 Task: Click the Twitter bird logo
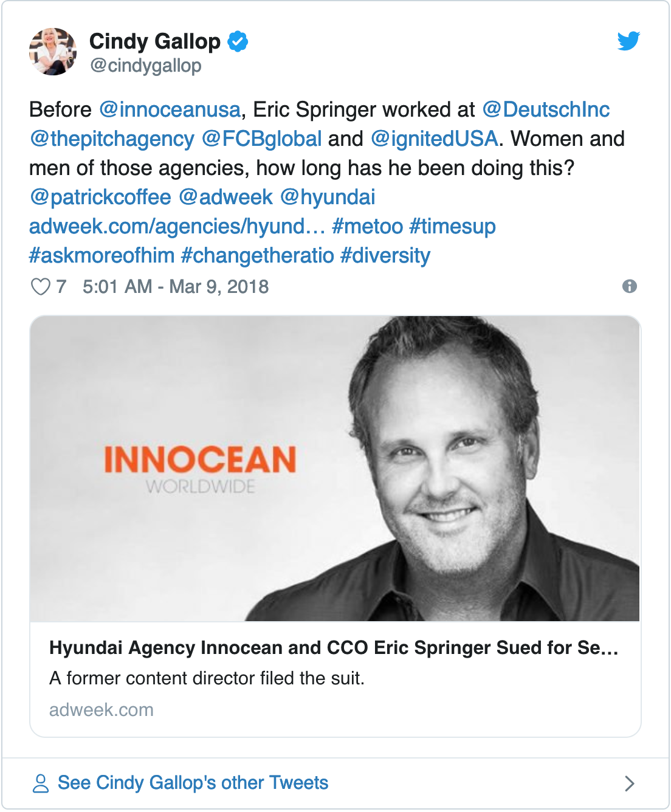[628, 41]
